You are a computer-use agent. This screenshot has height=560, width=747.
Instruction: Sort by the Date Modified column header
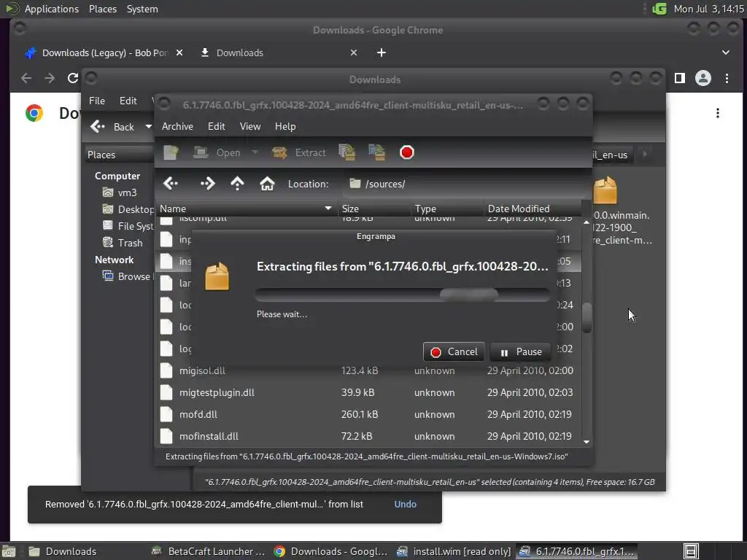tap(532, 209)
